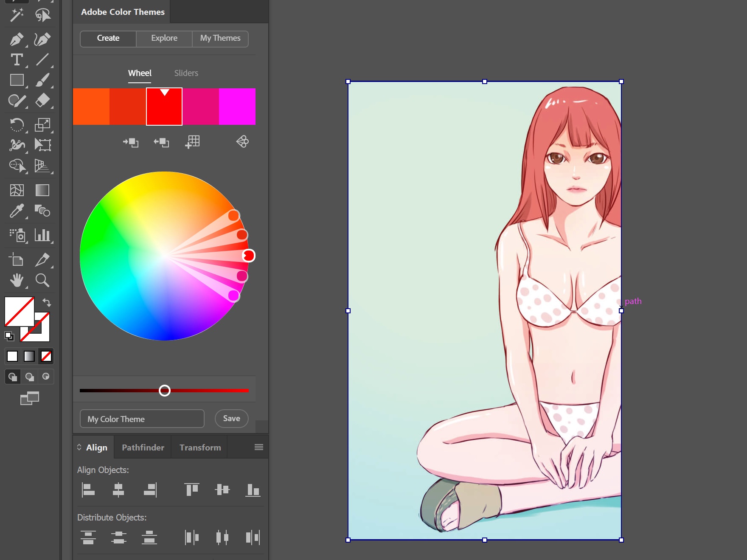Add theme to Swatches panel

pyautogui.click(x=193, y=142)
